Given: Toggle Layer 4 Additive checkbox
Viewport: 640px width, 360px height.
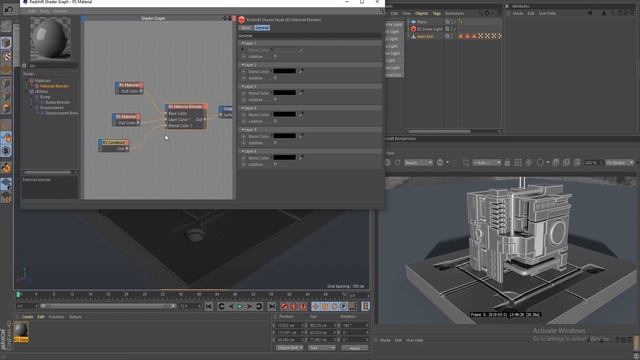Looking at the screenshot, I should click(x=275, y=121).
